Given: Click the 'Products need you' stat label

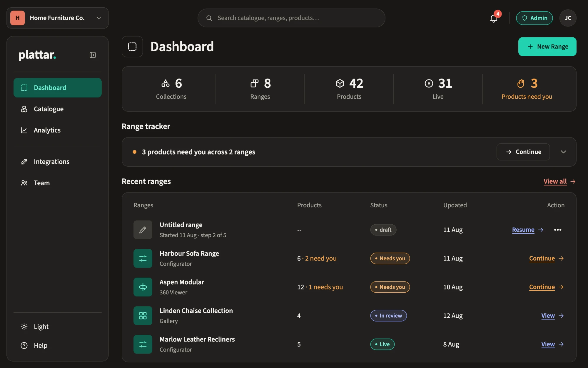Looking at the screenshot, I should tap(527, 97).
